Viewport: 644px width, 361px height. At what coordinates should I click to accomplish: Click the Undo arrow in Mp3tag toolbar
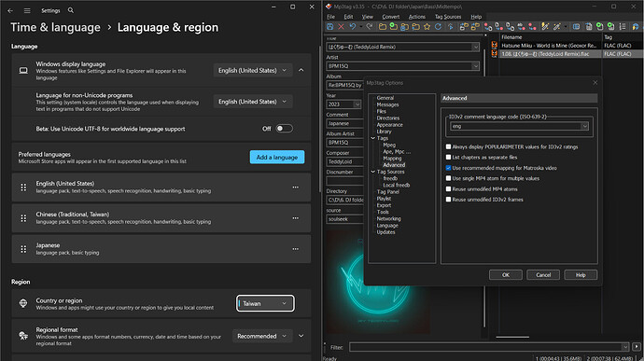(353, 27)
